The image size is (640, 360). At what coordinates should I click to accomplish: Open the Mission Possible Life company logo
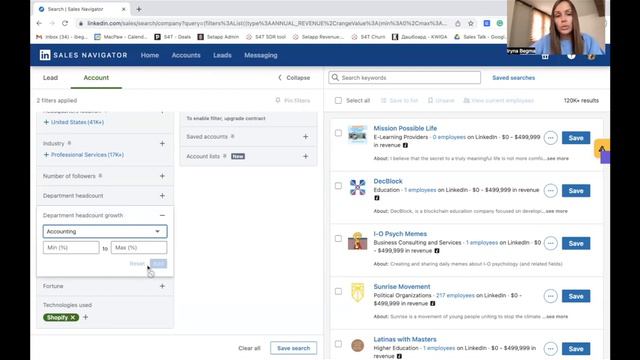357,135
